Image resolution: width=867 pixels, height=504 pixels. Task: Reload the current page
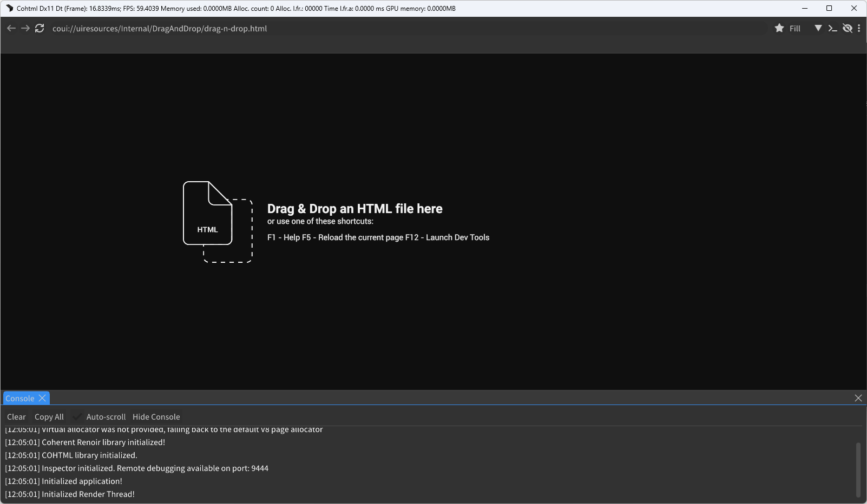pos(40,28)
